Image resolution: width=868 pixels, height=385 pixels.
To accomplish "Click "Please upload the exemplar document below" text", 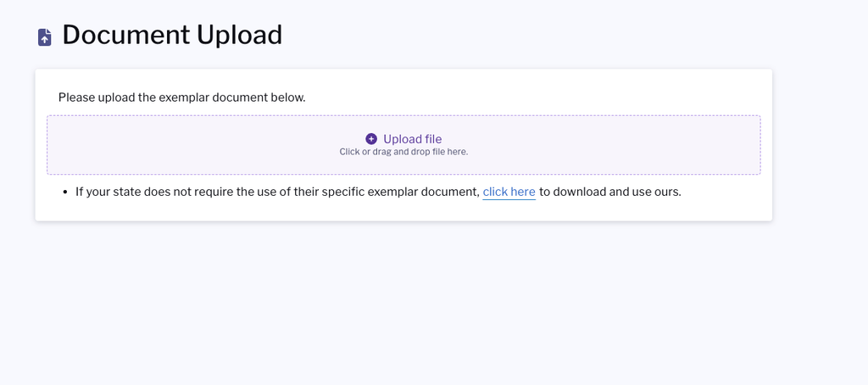I will click(182, 98).
